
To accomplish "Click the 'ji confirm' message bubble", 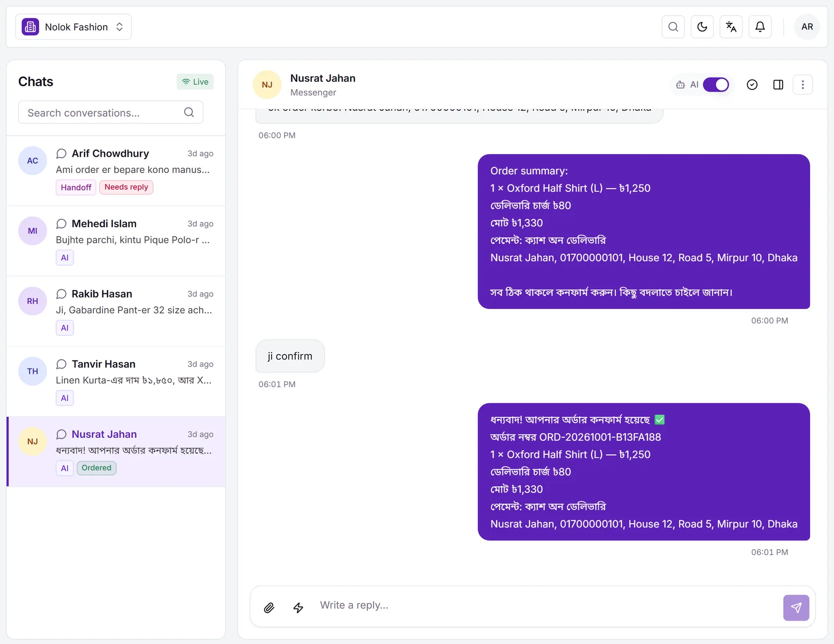I will [290, 356].
